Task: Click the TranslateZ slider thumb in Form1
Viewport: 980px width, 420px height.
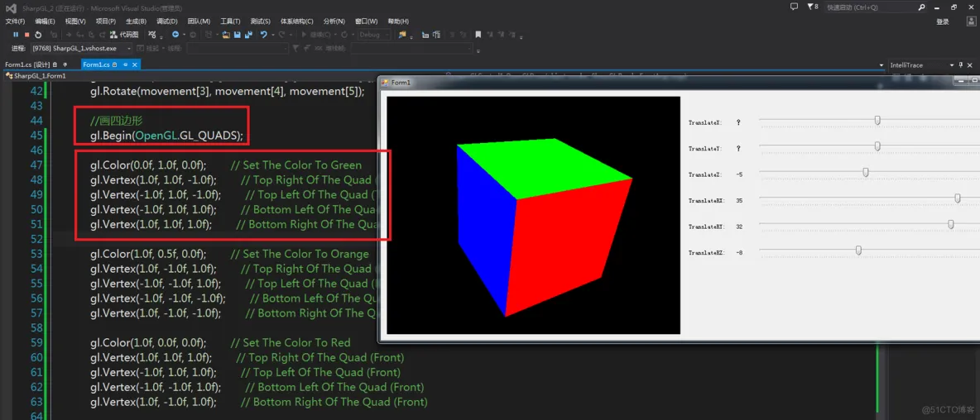Action: [x=866, y=172]
